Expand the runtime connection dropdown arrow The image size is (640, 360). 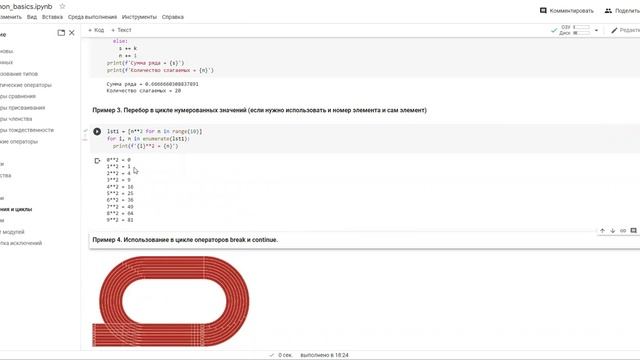(596, 30)
